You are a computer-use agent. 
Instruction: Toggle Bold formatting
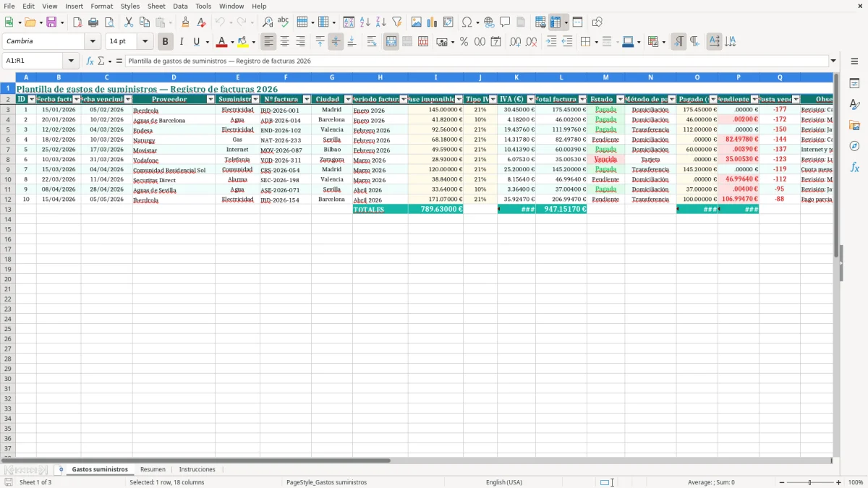point(166,42)
